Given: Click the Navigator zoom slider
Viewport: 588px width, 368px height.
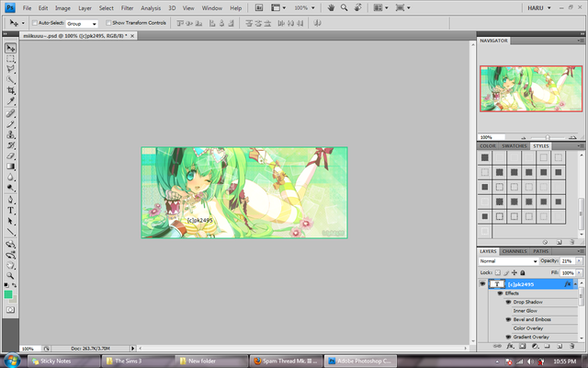Looking at the screenshot, I should 548,137.
